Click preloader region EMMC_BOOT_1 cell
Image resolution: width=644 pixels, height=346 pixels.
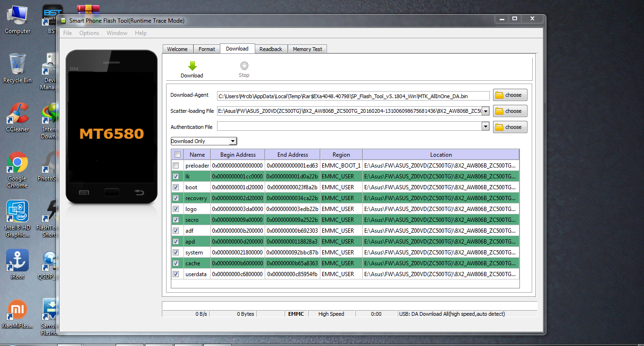point(341,166)
